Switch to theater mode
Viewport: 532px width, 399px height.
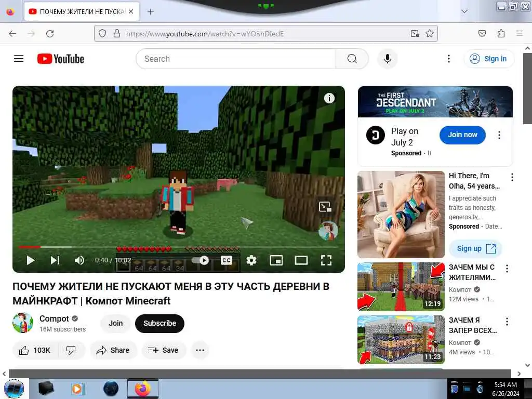coord(301,260)
